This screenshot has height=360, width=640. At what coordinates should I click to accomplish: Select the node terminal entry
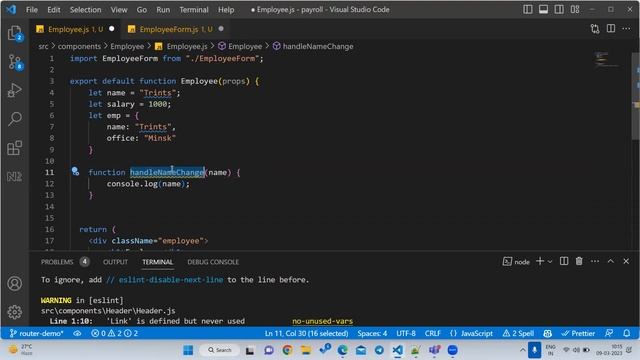[516, 262]
